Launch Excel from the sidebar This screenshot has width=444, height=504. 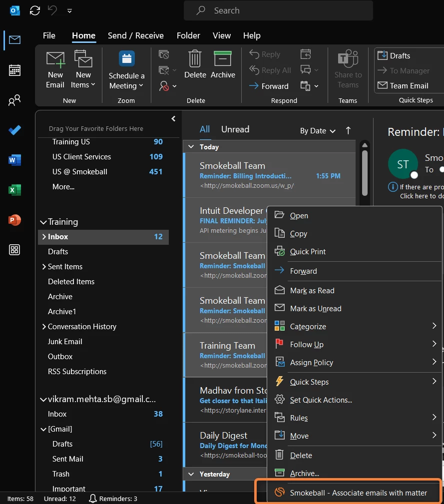click(14, 190)
